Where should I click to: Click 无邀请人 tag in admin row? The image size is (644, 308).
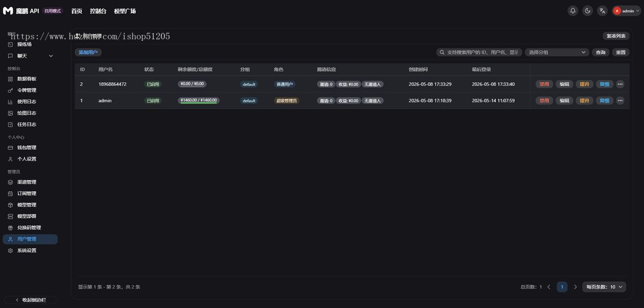[x=372, y=100]
